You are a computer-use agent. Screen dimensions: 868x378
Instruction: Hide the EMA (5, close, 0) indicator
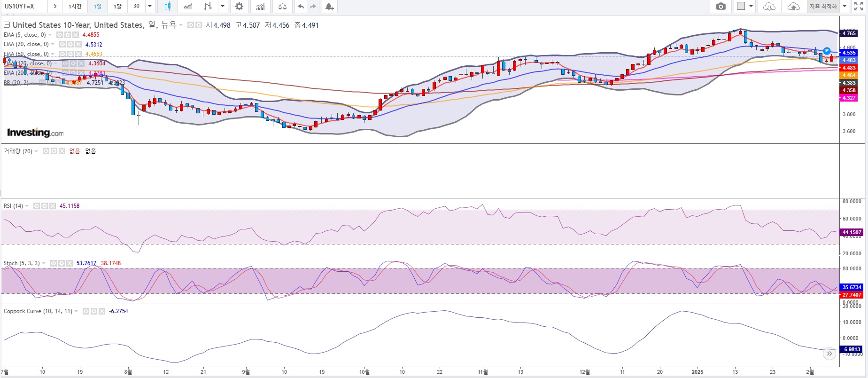60,35
